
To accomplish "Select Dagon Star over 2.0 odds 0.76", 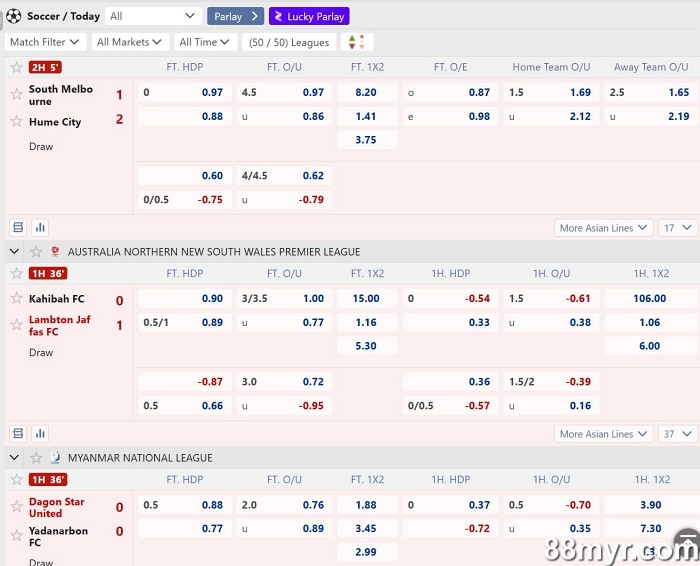I will [284, 505].
